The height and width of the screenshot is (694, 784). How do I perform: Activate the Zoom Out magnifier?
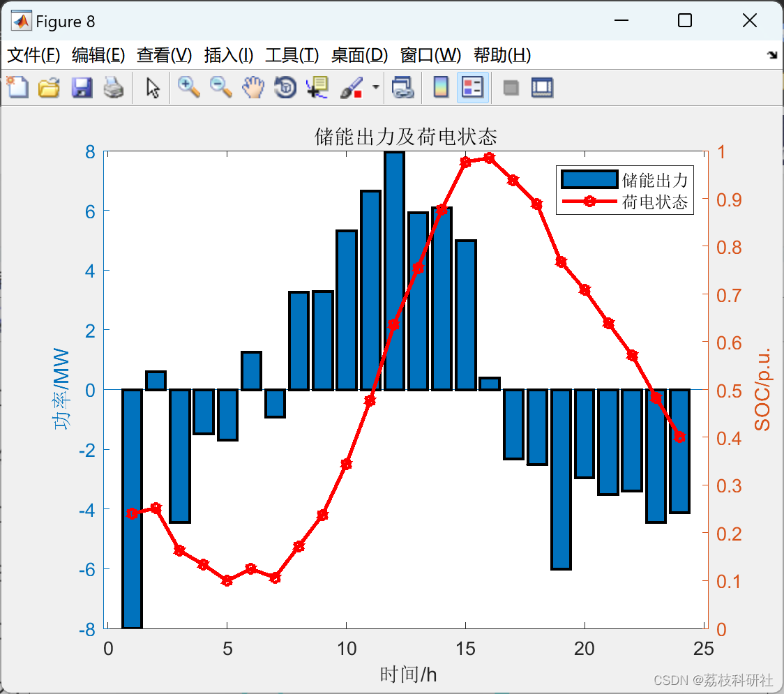221,87
